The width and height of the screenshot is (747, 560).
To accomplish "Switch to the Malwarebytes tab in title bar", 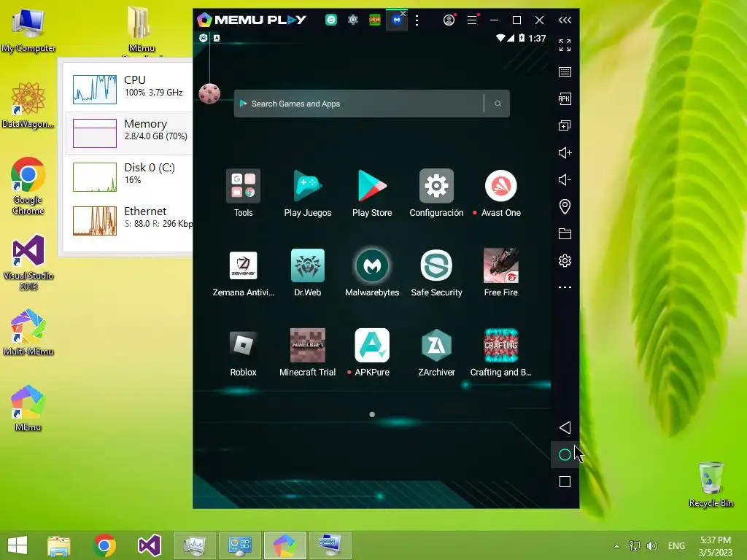I will (396, 20).
